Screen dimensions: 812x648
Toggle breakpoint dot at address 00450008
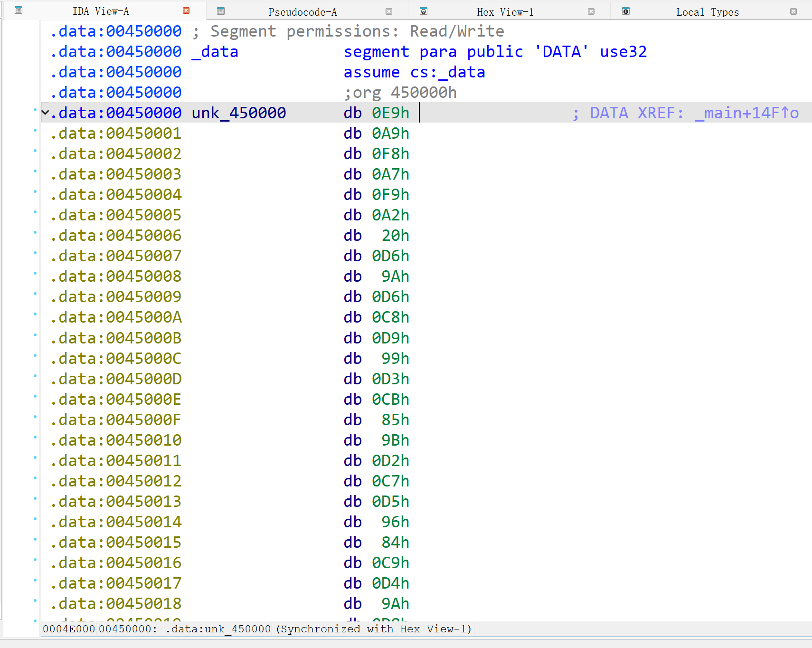(35, 273)
